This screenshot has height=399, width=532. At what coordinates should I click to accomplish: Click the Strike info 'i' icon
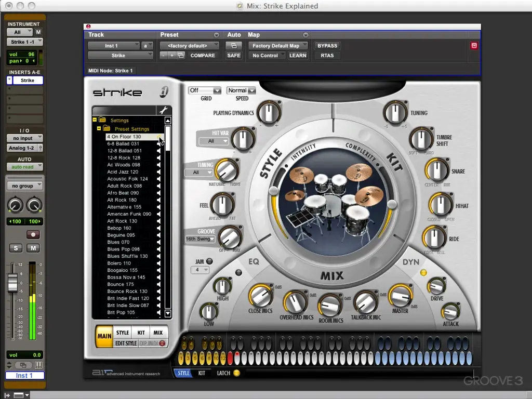(164, 91)
